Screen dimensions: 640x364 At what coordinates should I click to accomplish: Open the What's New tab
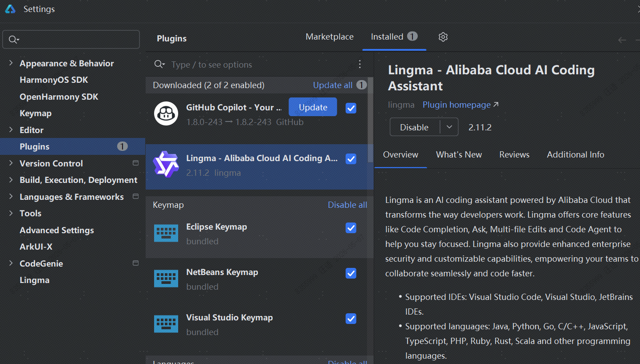pos(459,155)
